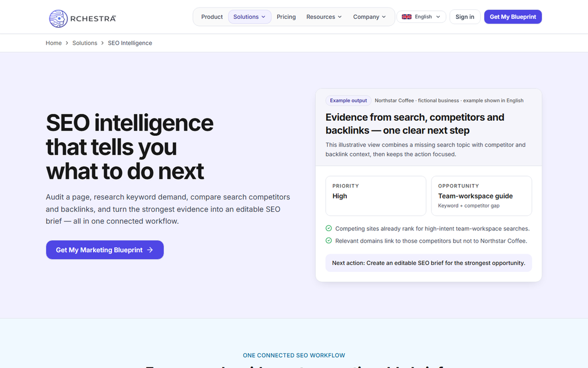Click 'Relevant domains link to those competitors' line
The height and width of the screenshot is (368, 588).
[x=431, y=241]
